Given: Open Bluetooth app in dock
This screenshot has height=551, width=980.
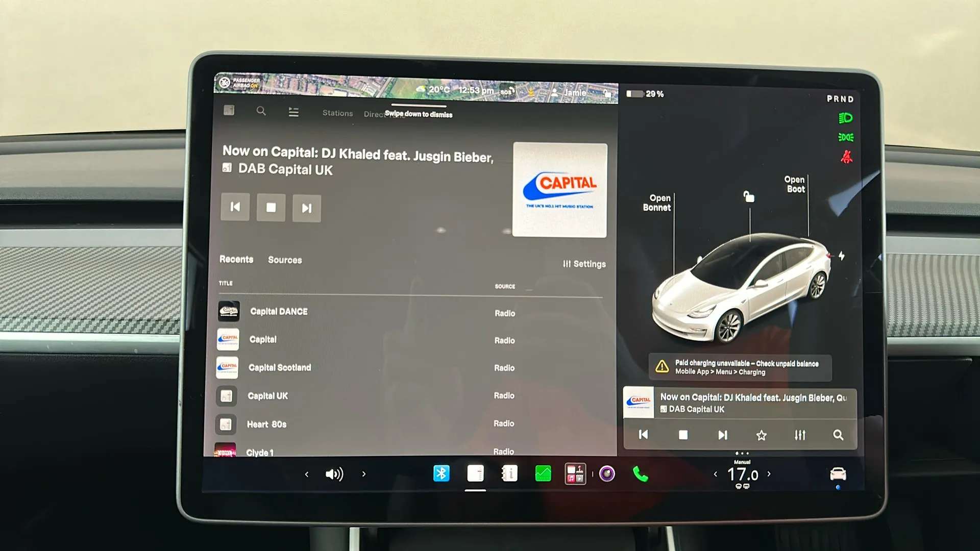Looking at the screenshot, I should pos(441,473).
